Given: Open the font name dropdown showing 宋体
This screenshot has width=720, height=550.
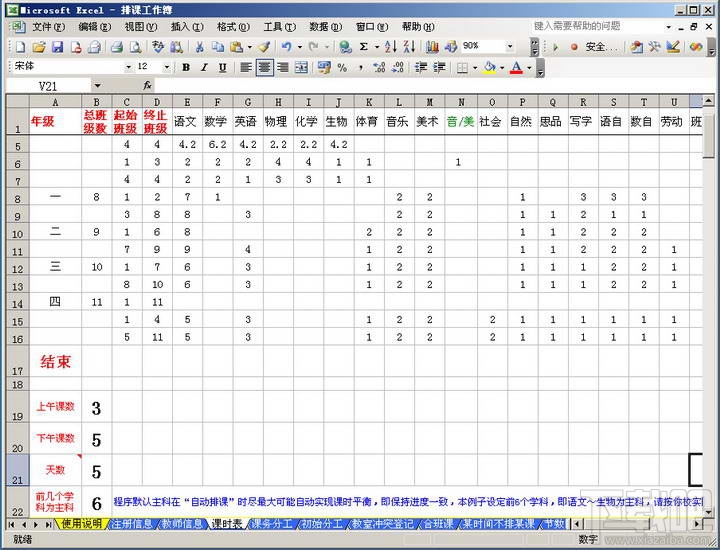Looking at the screenshot, I should point(128,68).
